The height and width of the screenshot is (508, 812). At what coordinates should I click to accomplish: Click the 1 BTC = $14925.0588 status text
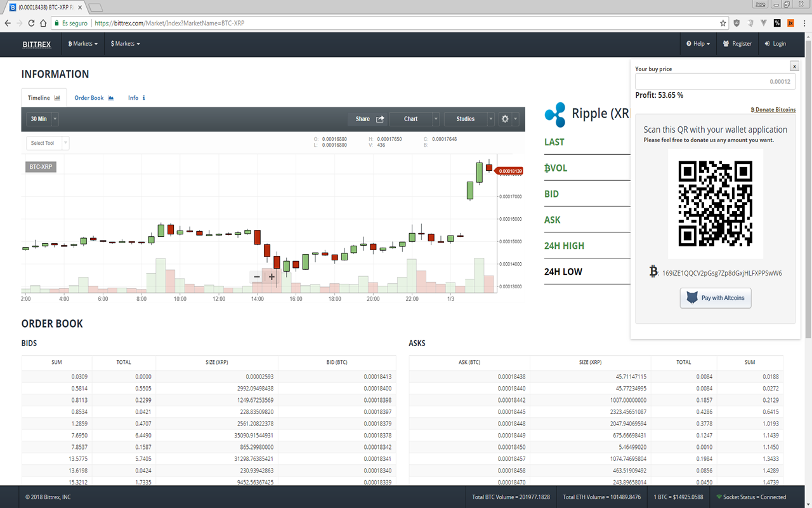click(679, 497)
